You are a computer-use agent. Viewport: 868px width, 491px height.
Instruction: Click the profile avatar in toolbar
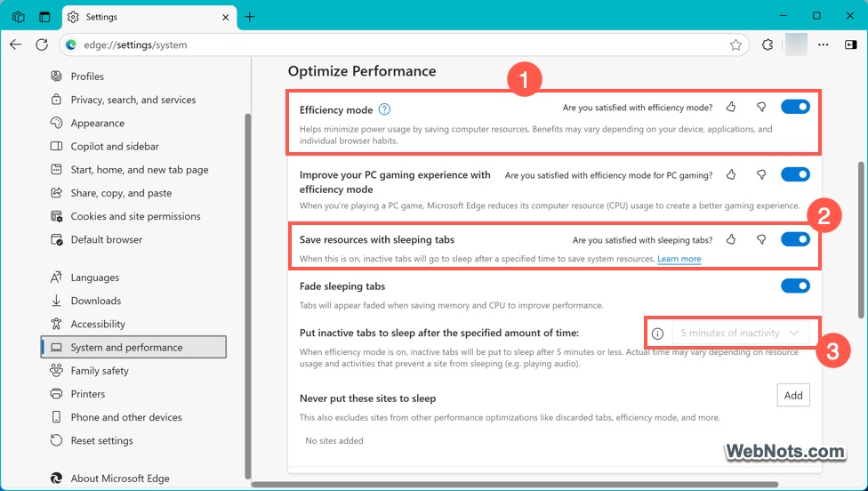tap(796, 44)
